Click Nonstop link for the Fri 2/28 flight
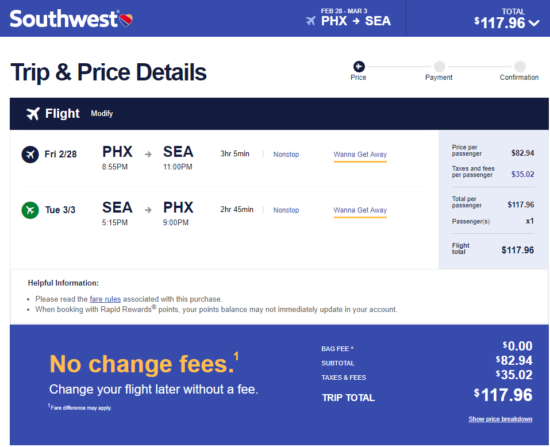Image resolution: width=550 pixels, height=447 pixels. point(286,154)
